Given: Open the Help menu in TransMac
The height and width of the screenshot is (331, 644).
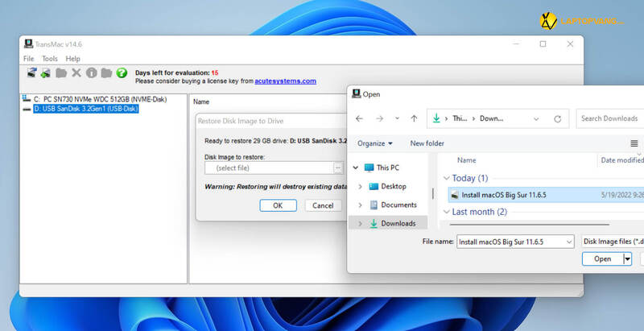Looking at the screenshot, I should coord(72,59).
